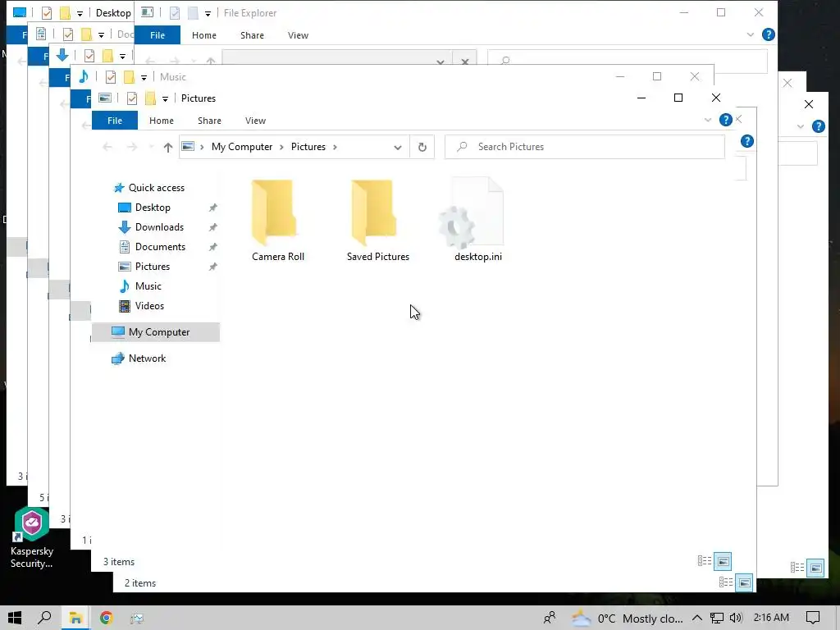Click the 2:16 AM clock
The height and width of the screenshot is (630, 840).
click(771, 618)
